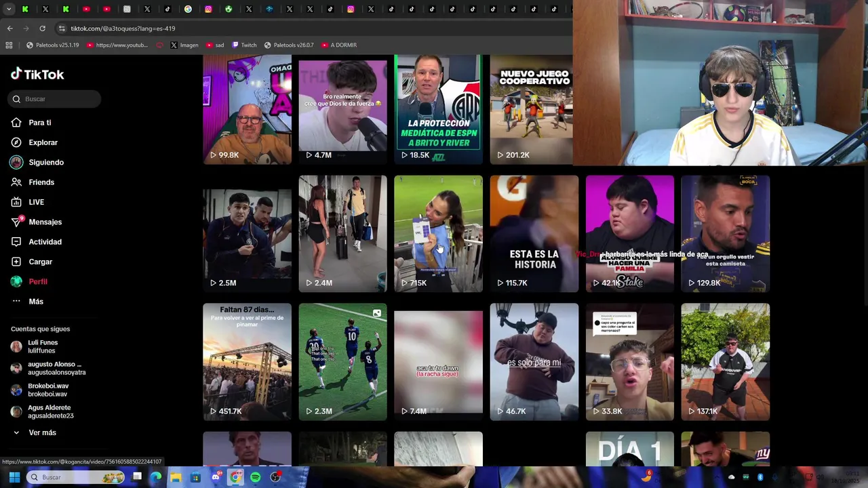Go back with the browser back arrow
868x488 pixels.
tap(9, 28)
